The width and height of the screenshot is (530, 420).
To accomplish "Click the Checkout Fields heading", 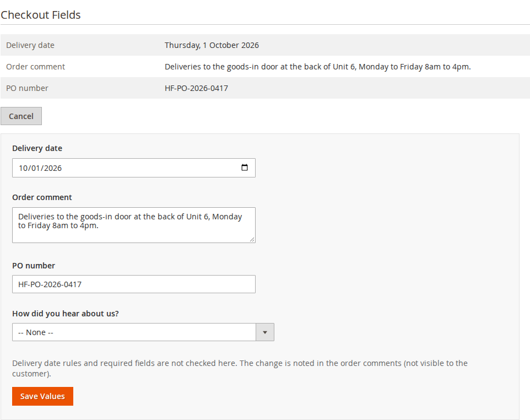I will click(41, 15).
